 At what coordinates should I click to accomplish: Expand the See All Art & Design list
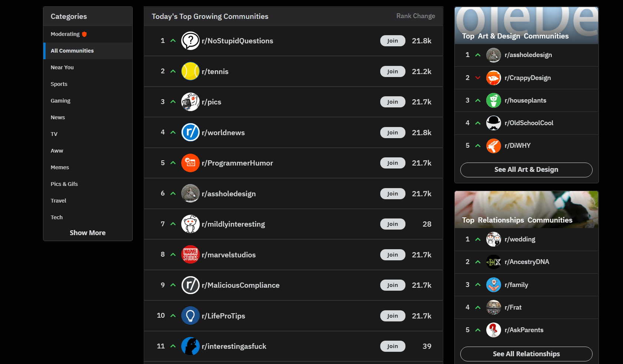(x=526, y=170)
